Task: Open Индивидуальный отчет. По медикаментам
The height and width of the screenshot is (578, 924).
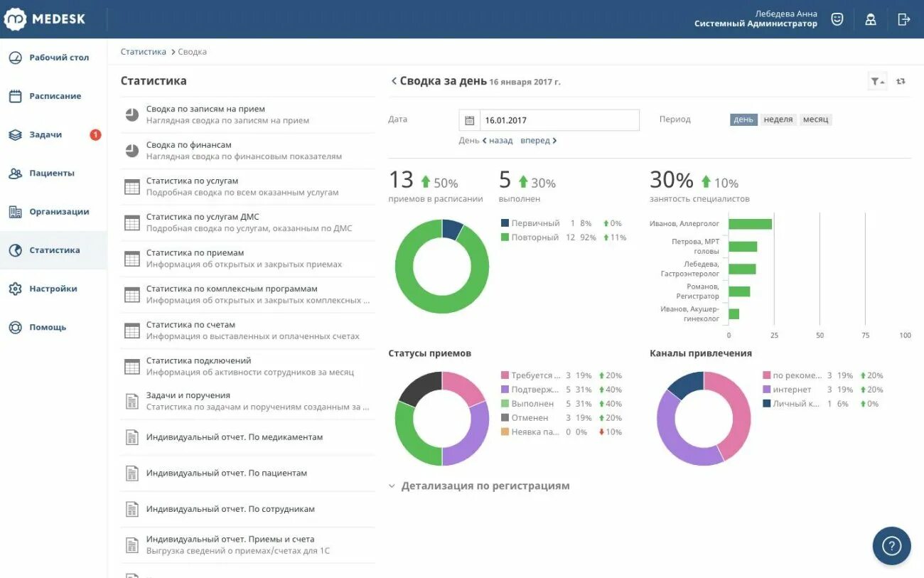Action: coord(247,437)
